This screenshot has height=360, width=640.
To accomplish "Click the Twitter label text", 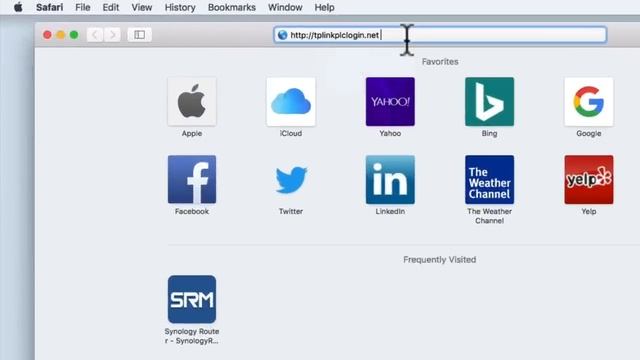I will (291, 211).
